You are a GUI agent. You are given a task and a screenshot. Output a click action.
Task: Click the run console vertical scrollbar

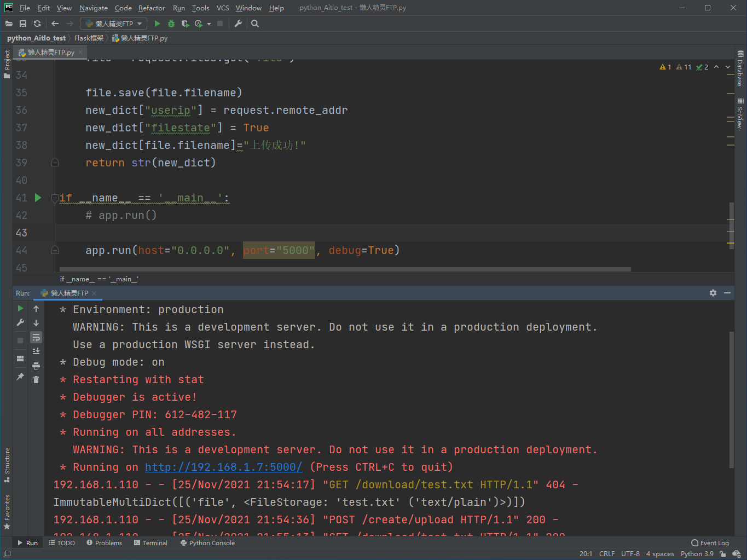[732, 400]
